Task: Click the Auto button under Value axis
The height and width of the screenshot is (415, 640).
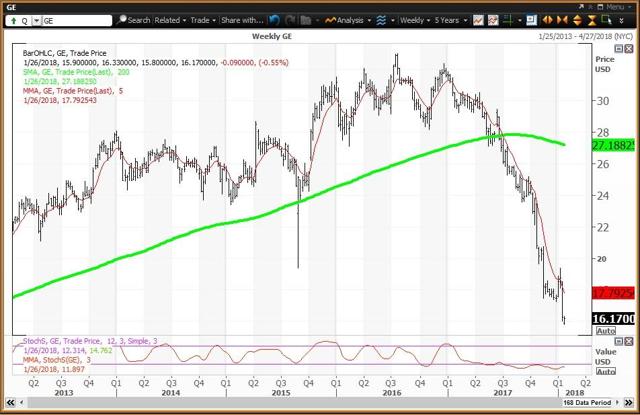Action: click(606, 371)
